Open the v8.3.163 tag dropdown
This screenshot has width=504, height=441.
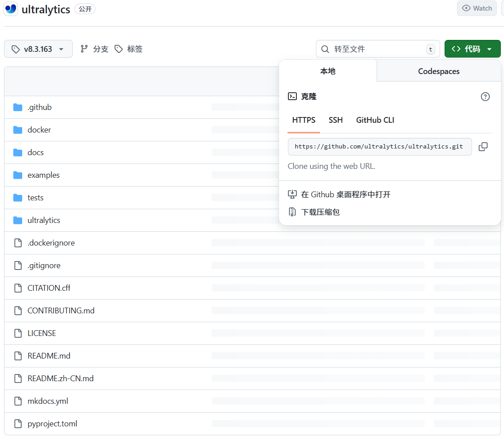tap(38, 49)
